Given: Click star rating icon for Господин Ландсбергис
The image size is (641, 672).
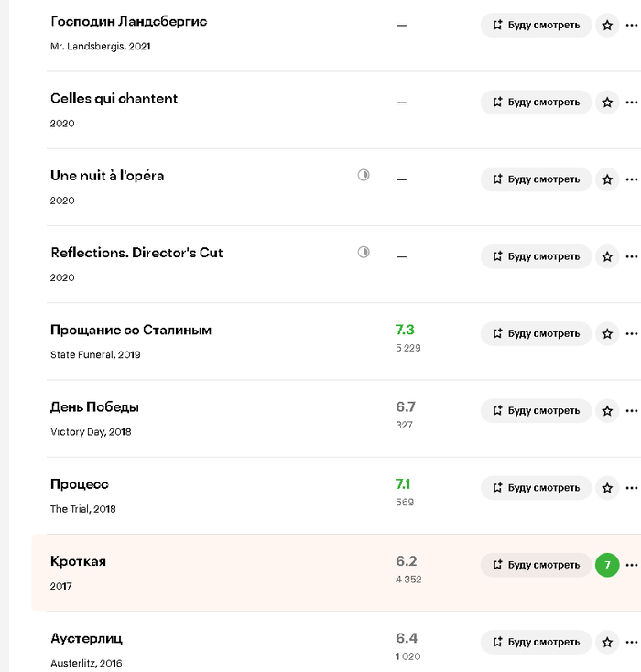Looking at the screenshot, I should [607, 26].
